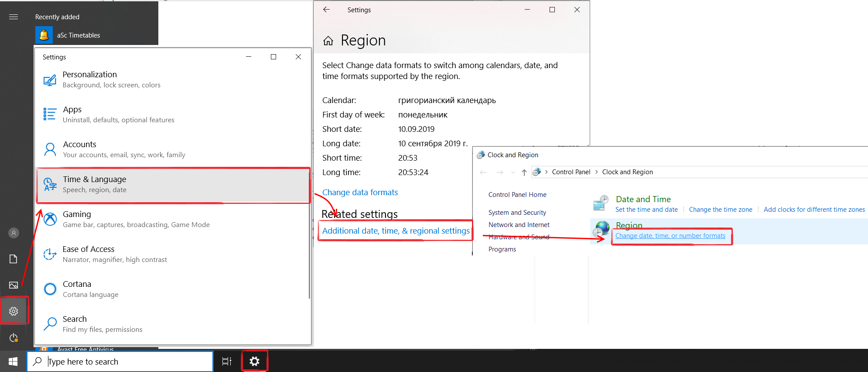Screen dimensions: 868x372
Task: Open the Documents icon in Start sidebar
Action: pyautogui.click(x=14, y=259)
